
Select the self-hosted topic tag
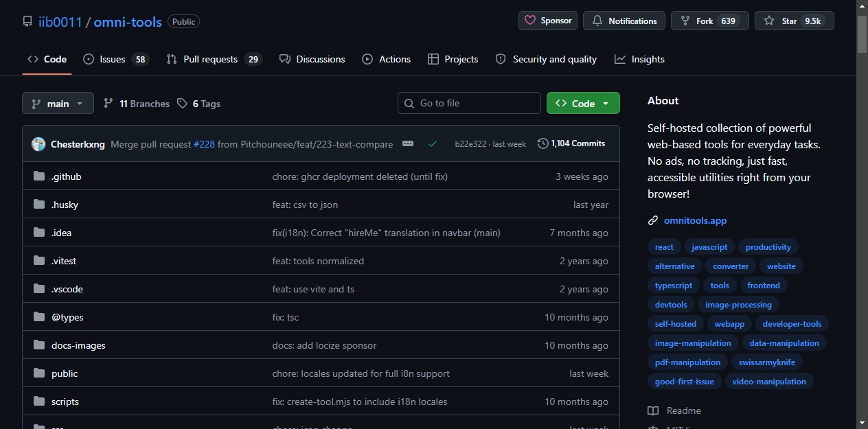676,324
